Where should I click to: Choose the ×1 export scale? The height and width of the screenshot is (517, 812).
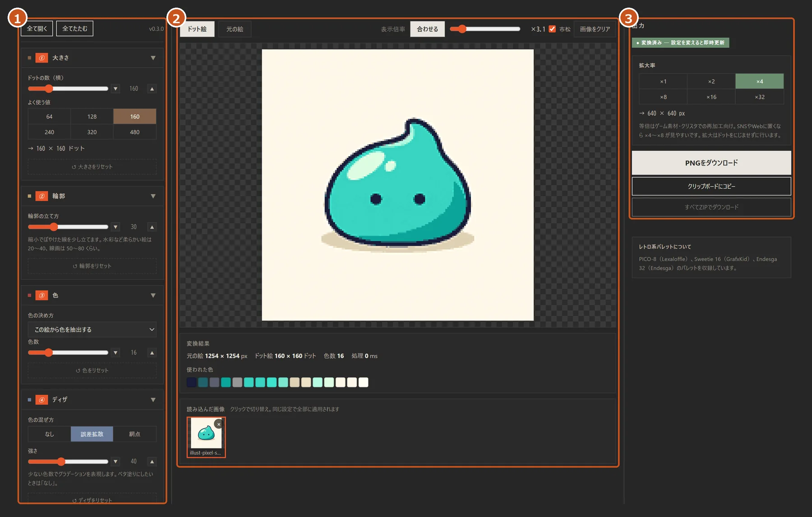(663, 82)
